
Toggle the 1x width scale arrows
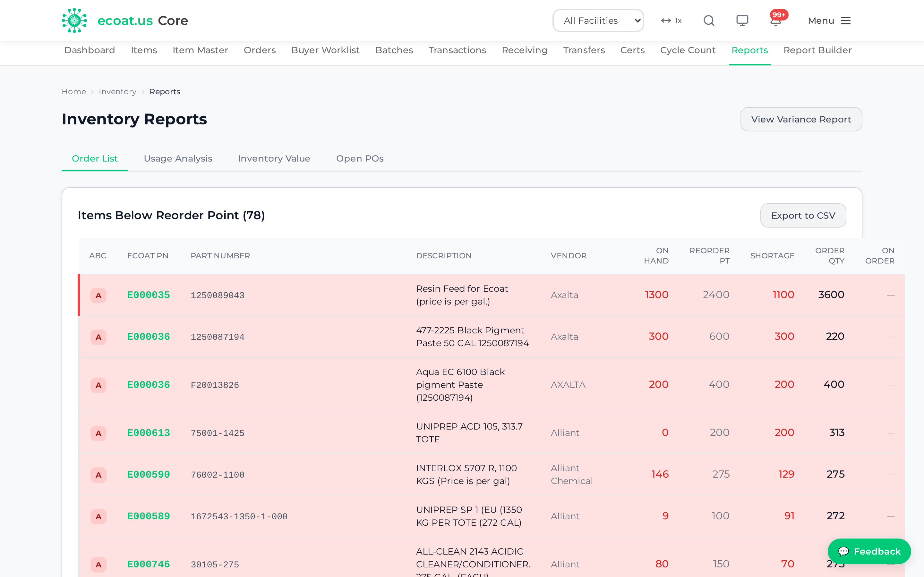(671, 21)
